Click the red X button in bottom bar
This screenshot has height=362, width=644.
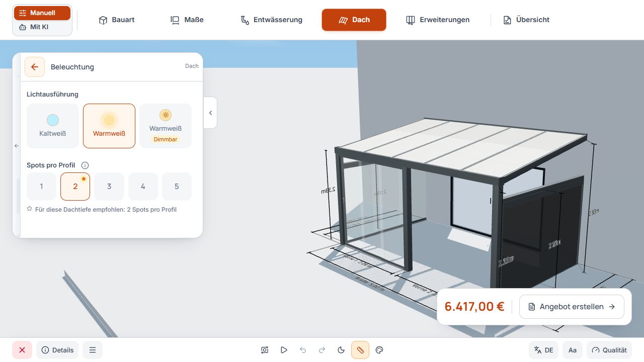click(x=22, y=350)
